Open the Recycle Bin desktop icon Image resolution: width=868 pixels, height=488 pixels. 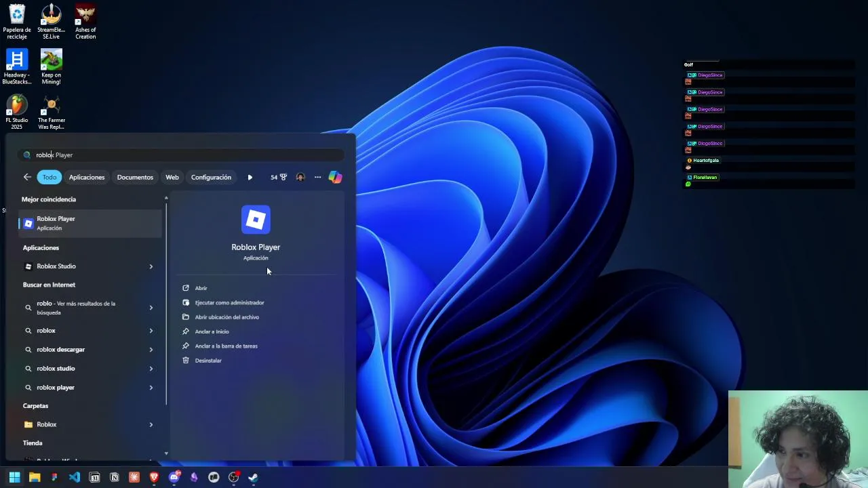coord(17,22)
